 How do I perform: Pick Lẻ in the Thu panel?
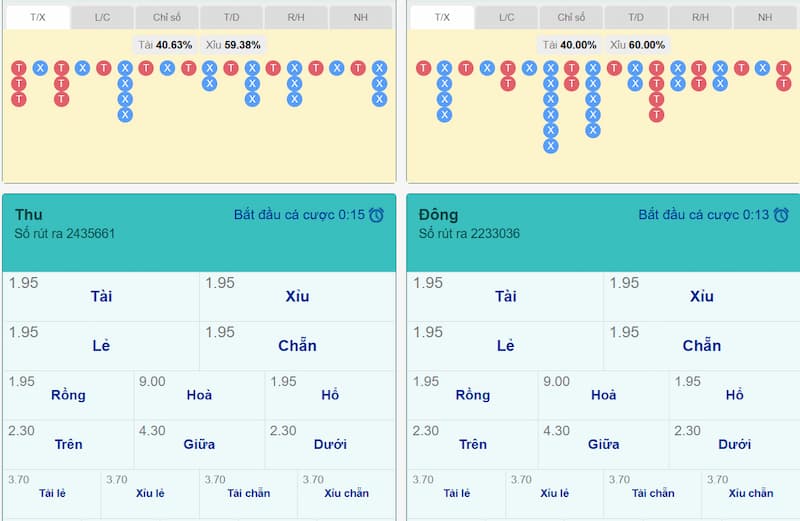(101, 346)
